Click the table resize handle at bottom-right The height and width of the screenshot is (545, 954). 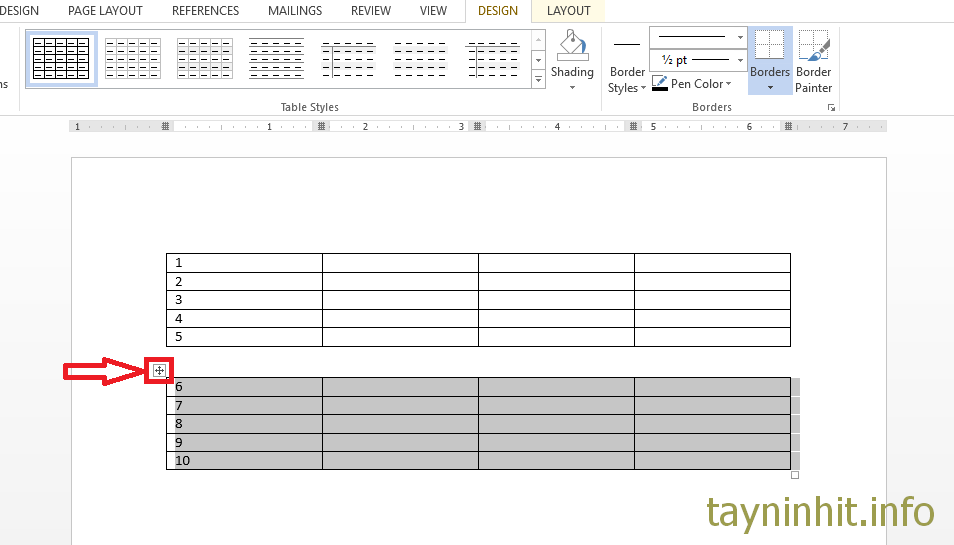795,475
